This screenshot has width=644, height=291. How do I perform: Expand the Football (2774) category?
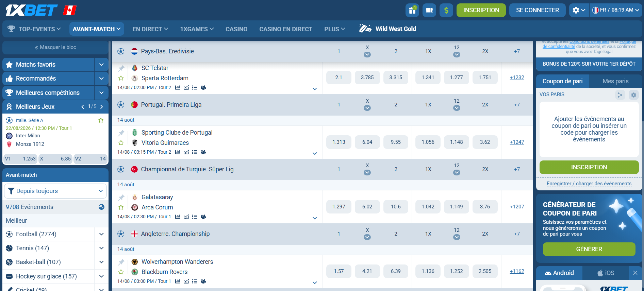point(101,234)
